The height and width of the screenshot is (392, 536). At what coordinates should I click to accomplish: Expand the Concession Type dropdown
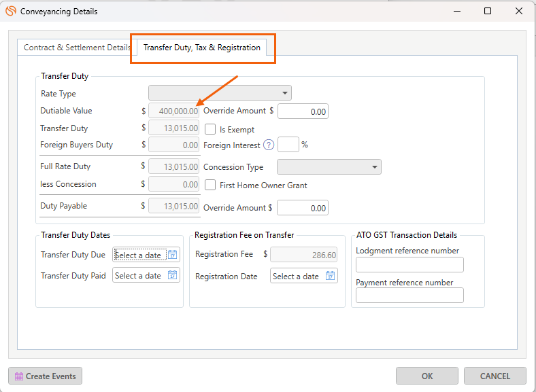(x=329, y=167)
